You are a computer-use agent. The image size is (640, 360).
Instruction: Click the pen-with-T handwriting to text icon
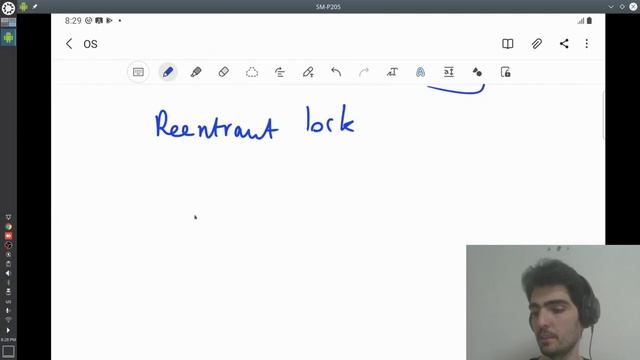[x=308, y=72]
